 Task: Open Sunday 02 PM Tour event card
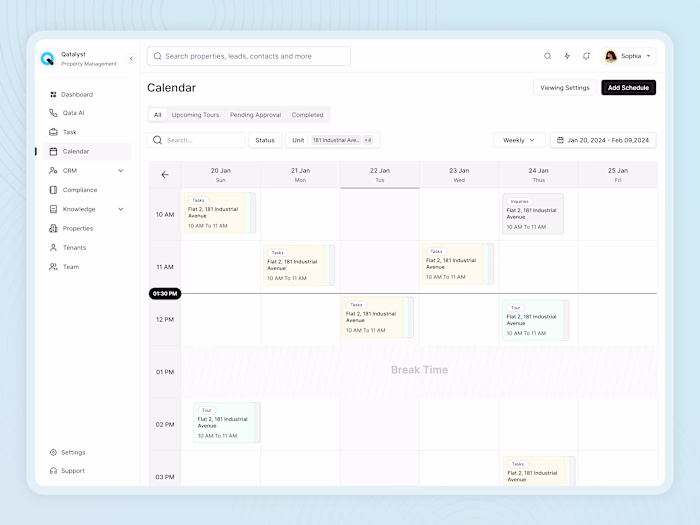click(227, 423)
